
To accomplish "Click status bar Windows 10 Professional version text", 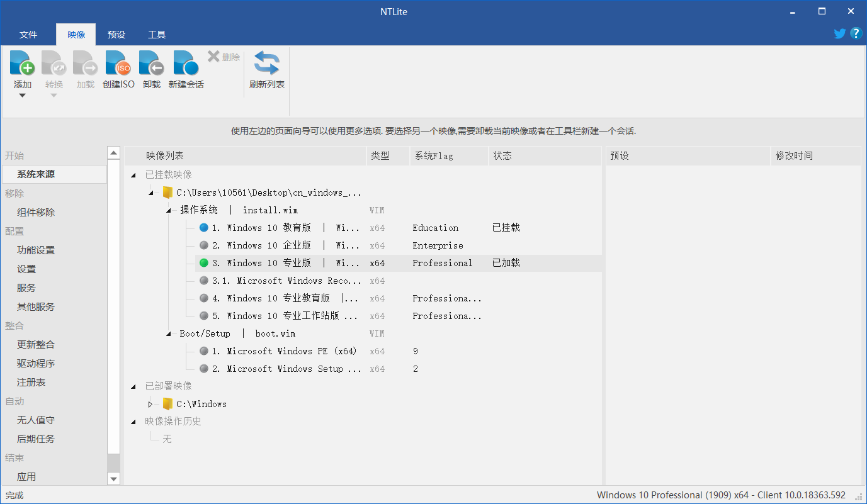I will coord(721,495).
